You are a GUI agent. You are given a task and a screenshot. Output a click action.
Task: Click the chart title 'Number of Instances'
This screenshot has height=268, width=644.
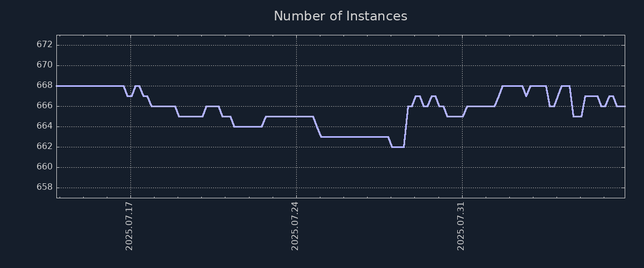340,16
